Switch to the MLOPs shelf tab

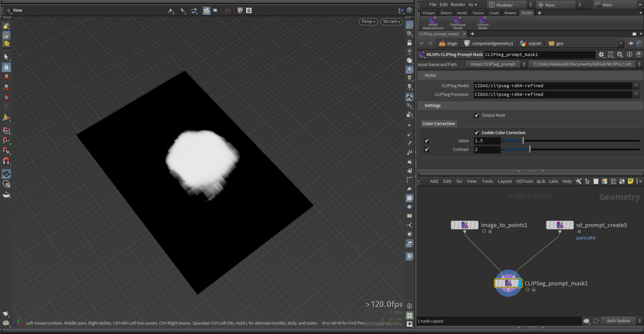(526, 13)
